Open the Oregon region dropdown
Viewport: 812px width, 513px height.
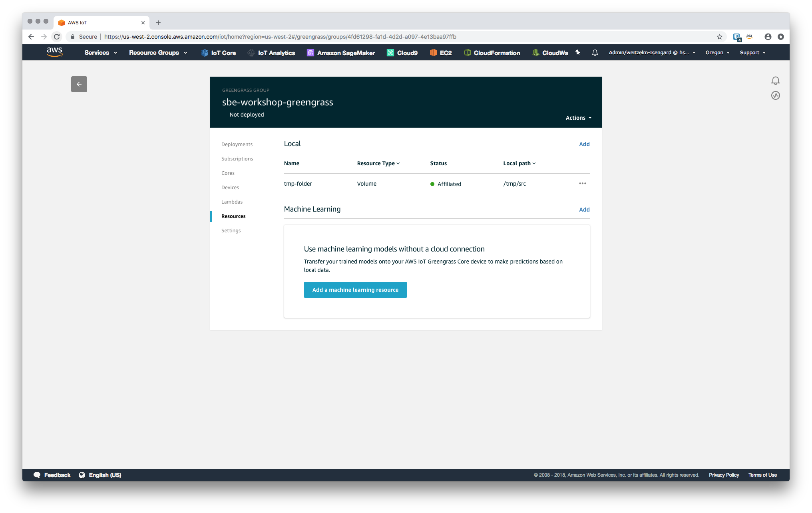click(x=717, y=53)
